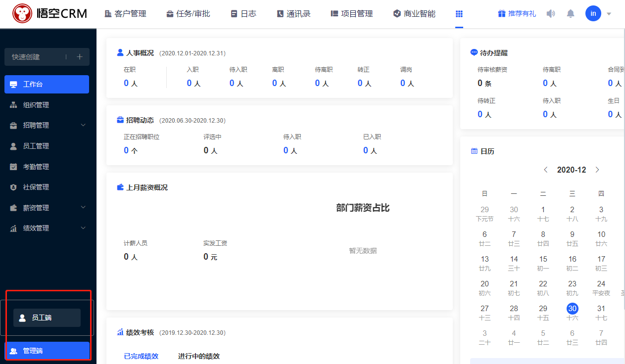Image resolution: width=625 pixels, height=364 pixels.
Task: Click the 日历 calendar icon
Action: click(474, 151)
